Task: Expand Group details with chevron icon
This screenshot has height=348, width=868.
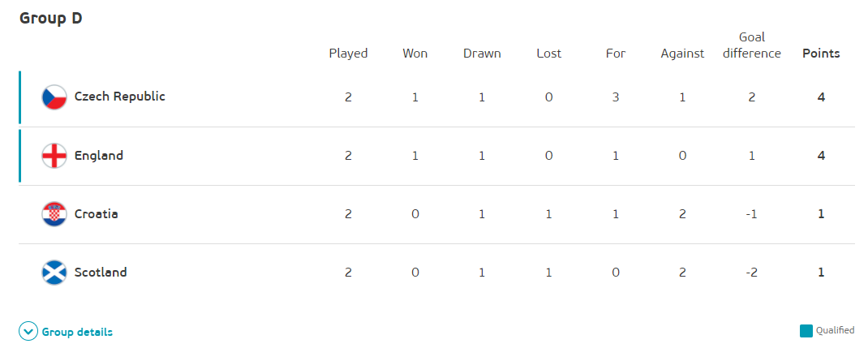Action: coord(28,332)
